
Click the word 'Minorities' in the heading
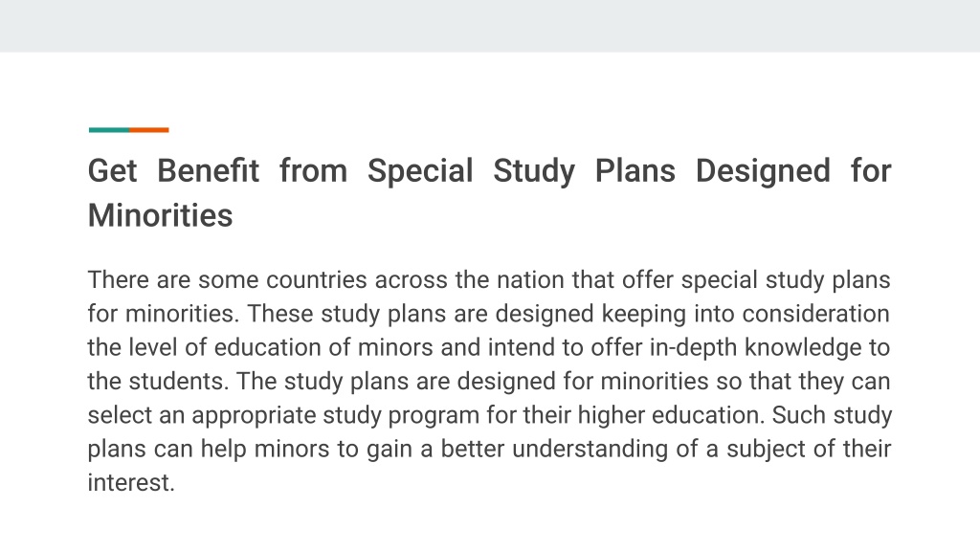(160, 215)
